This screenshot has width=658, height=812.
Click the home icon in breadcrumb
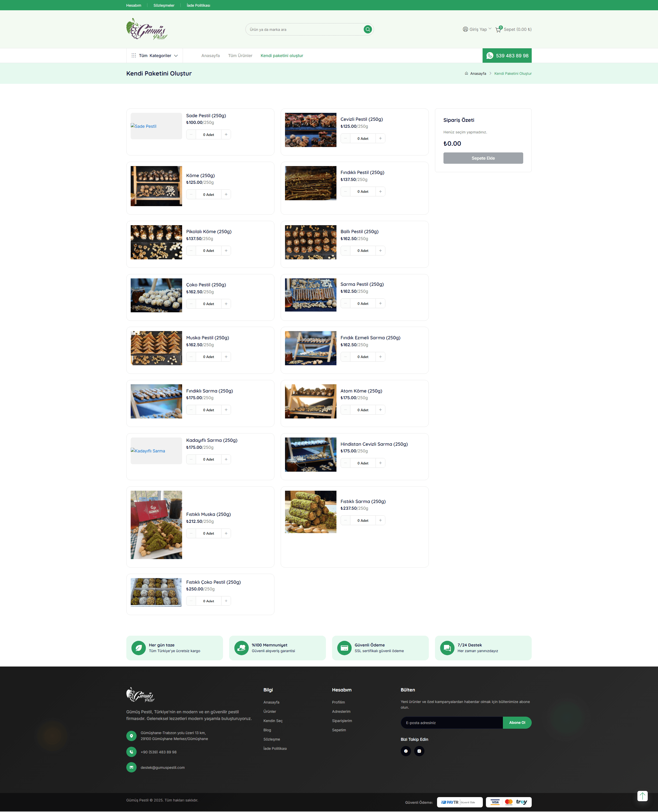[x=466, y=74]
